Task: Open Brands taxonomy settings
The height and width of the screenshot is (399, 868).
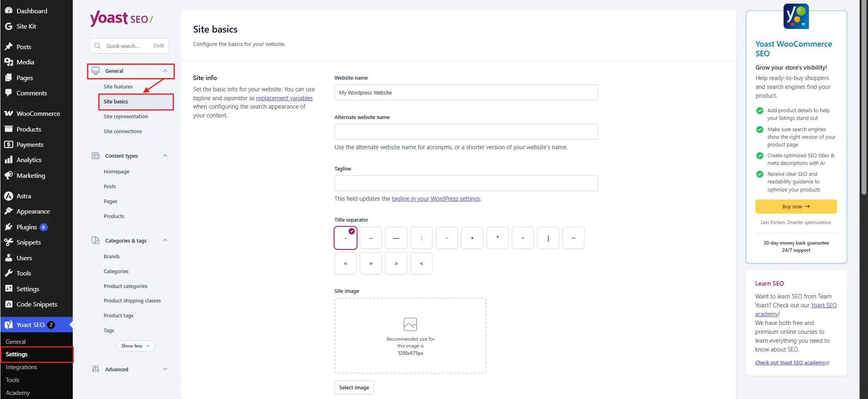Action: click(x=112, y=256)
